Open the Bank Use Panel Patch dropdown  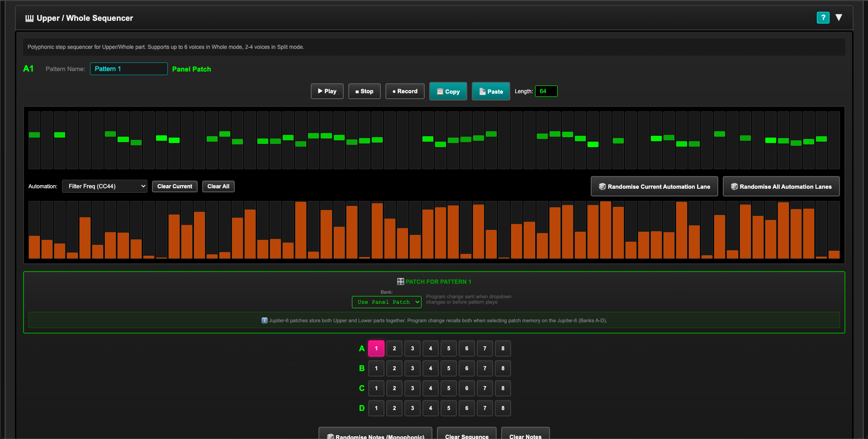coord(386,302)
